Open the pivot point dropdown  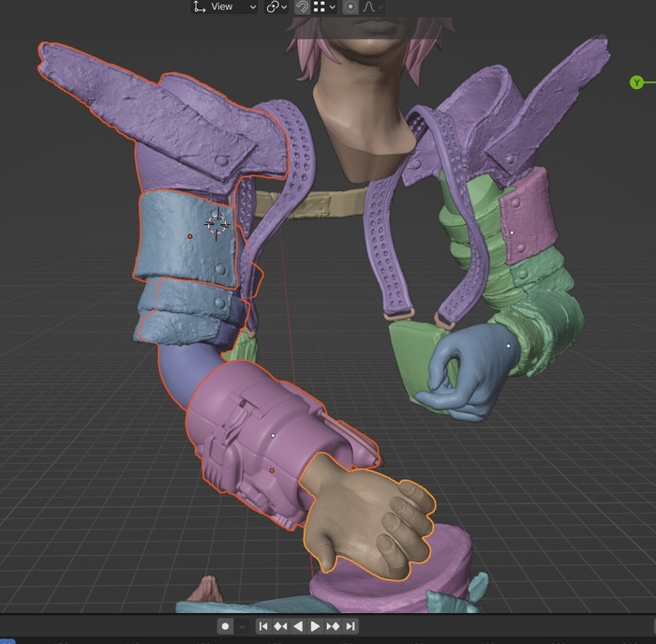pyautogui.click(x=276, y=7)
